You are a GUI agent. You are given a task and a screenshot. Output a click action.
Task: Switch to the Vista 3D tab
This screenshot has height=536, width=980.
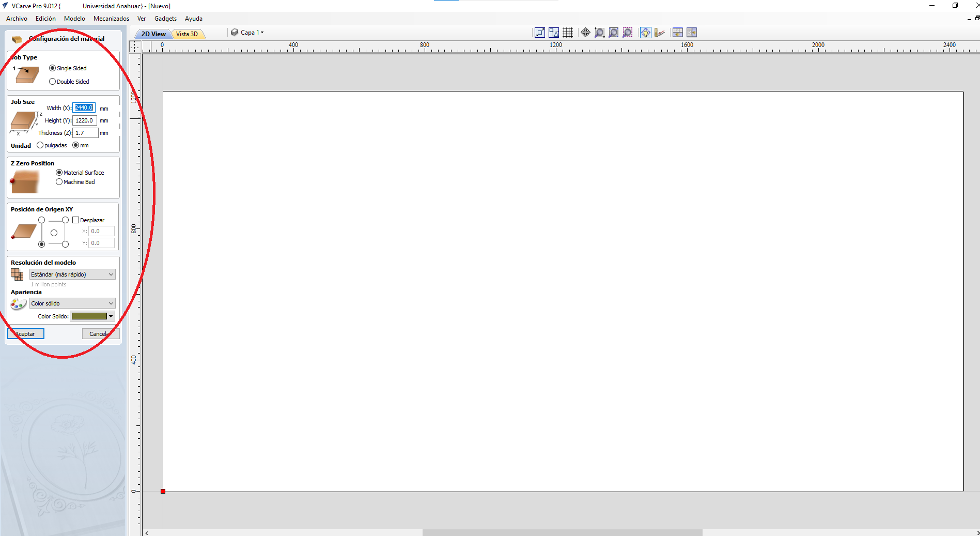(x=187, y=34)
